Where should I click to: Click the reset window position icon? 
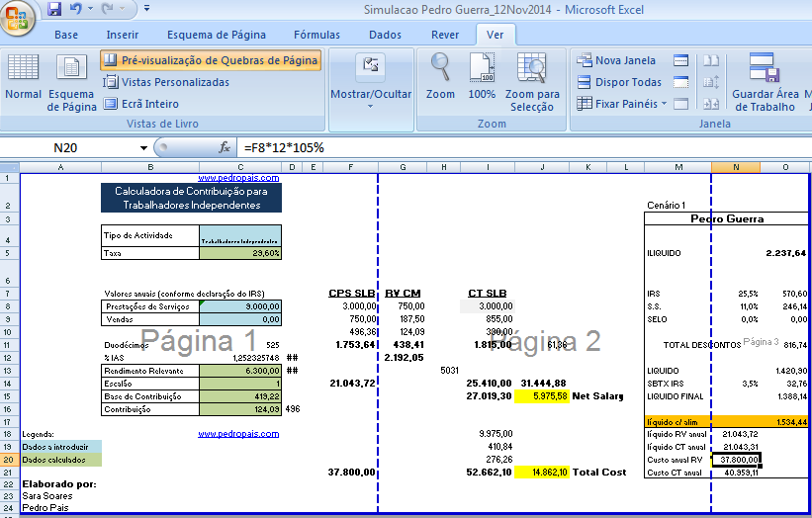coord(711,104)
